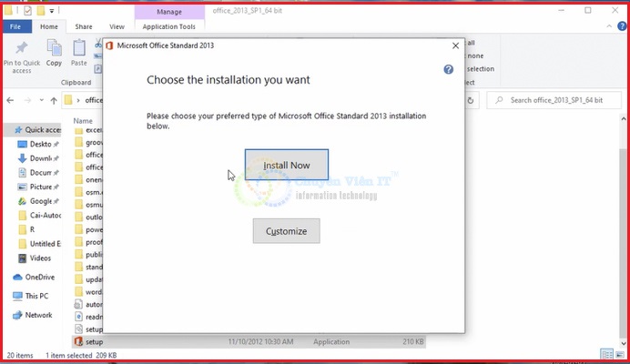Switch to details view layout
630x364 pixels.
point(605,354)
